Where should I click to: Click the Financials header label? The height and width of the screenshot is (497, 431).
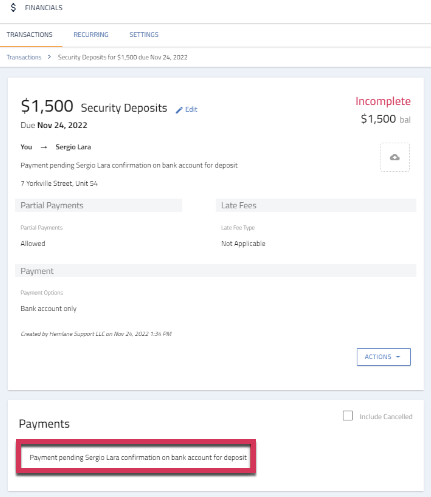click(x=44, y=8)
